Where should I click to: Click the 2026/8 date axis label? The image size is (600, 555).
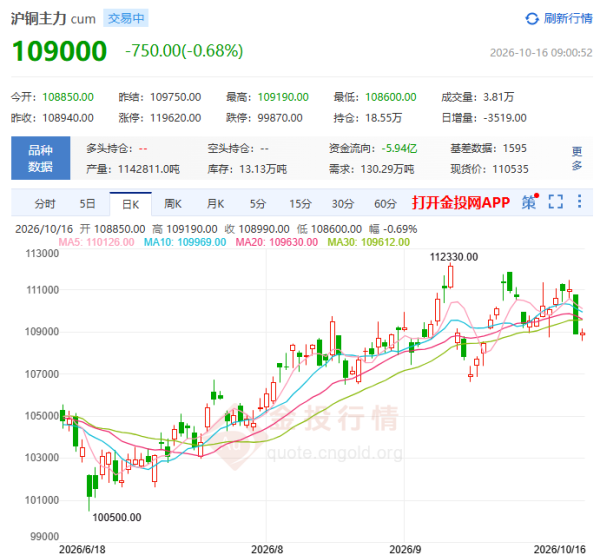(x=267, y=549)
